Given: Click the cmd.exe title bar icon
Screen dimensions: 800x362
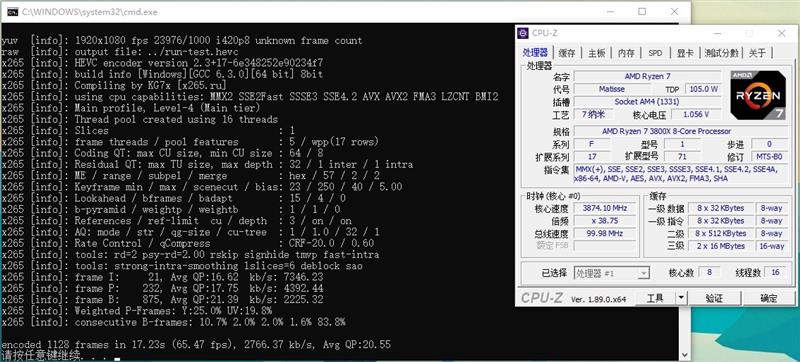Looking at the screenshot, I should click(x=13, y=12).
